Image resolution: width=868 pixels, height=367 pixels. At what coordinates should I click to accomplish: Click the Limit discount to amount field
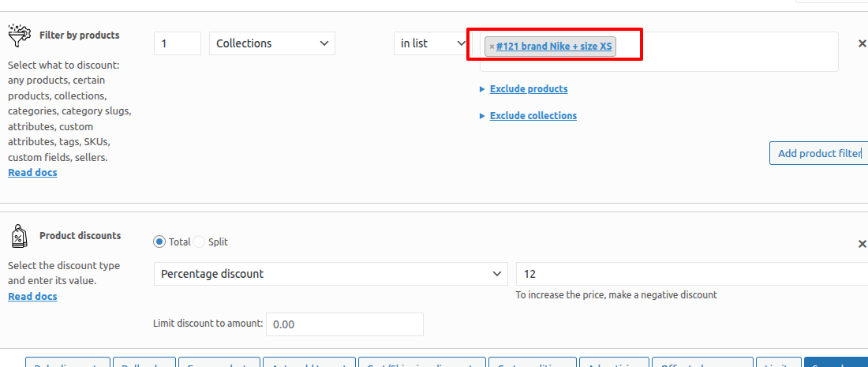pos(344,324)
